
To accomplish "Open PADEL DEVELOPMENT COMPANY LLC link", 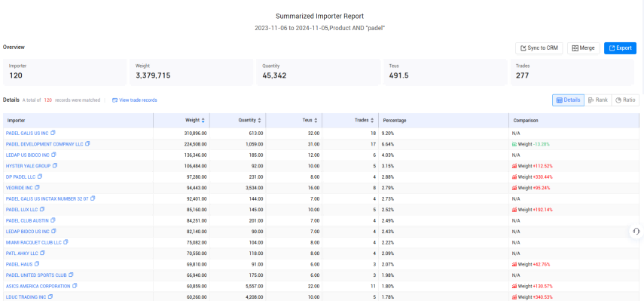I will coord(44,144).
